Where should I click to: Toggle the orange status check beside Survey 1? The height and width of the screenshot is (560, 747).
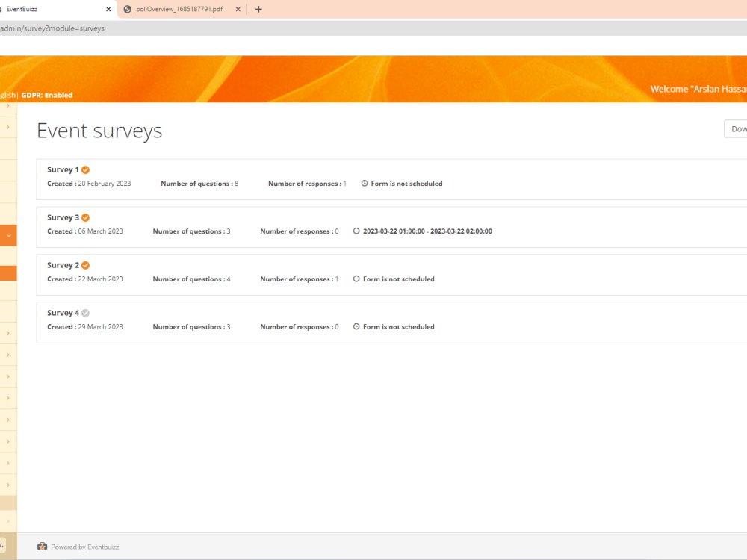85,170
